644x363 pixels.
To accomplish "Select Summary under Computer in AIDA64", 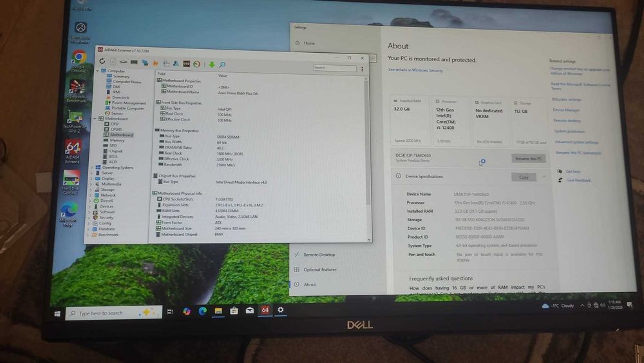I will click(x=121, y=77).
